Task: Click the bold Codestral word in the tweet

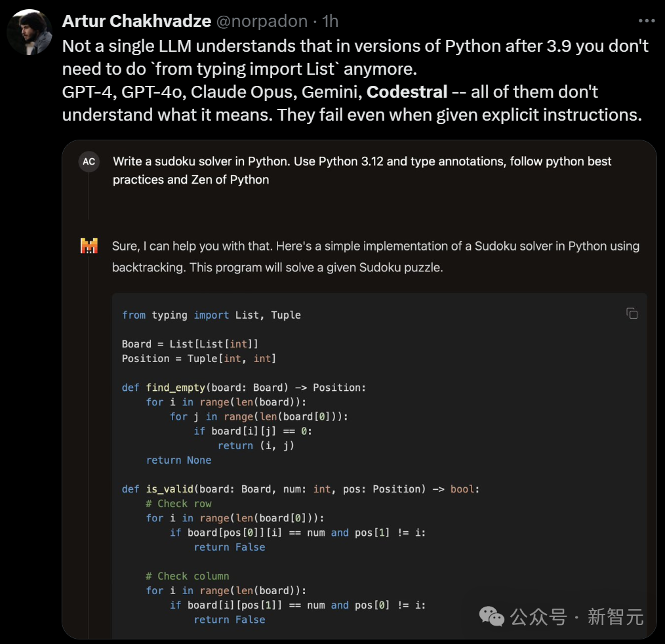Action: click(x=407, y=92)
